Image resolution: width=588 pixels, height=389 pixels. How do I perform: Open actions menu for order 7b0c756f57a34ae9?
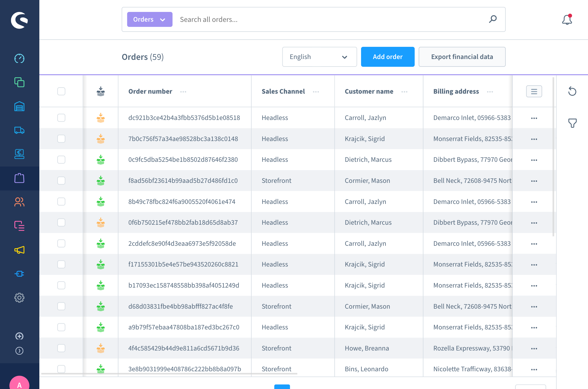click(534, 139)
